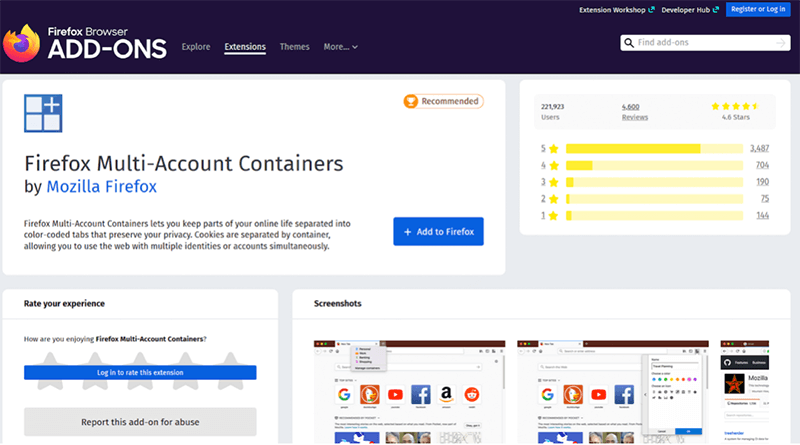This screenshot has width=800, height=445.
Task: Open the More... dropdown menu
Action: click(340, 46)
